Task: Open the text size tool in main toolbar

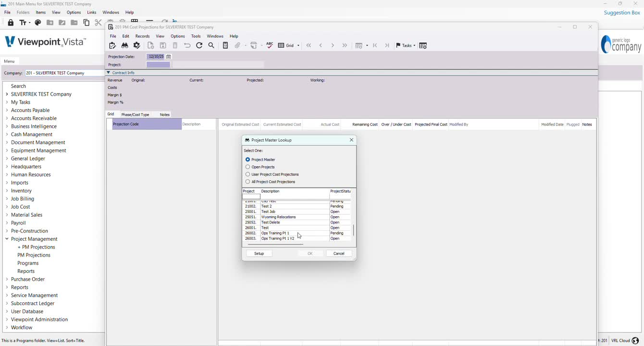Action: (24, 23)
